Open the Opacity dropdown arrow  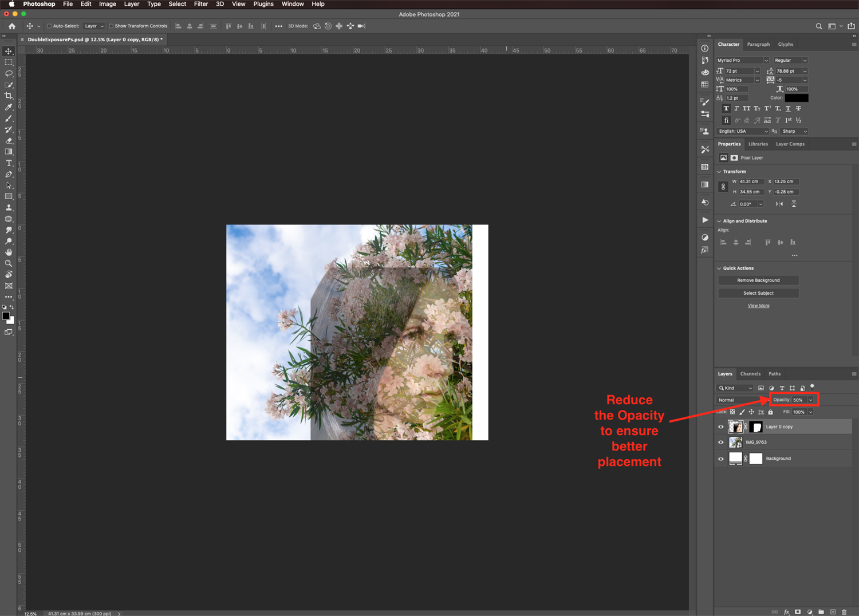[810, 400]
